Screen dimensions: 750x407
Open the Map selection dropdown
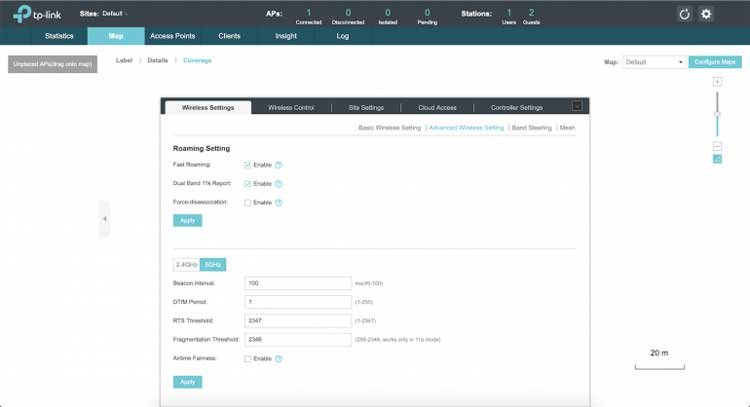[x=654, y=62]
